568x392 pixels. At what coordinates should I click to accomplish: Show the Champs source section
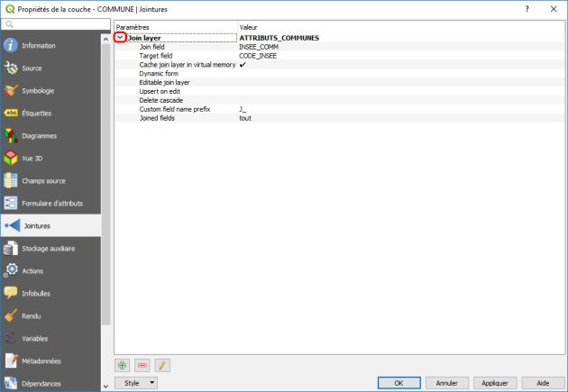[x=50, y=180]
